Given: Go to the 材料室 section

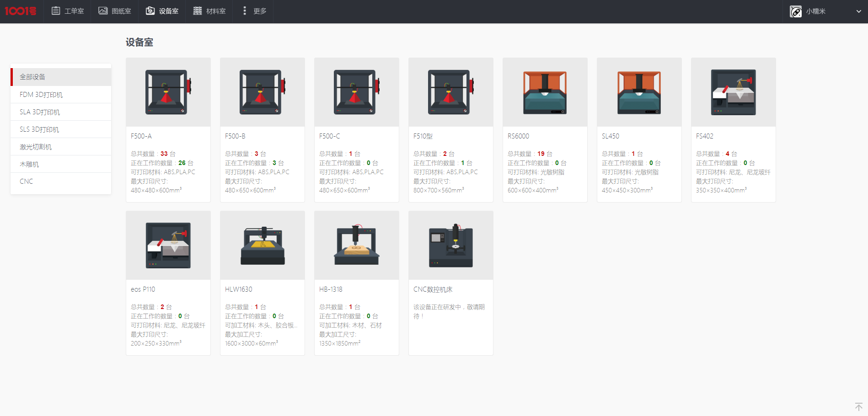Looking at the screenshot, I should pyautogui.click(x=209, y=11).
